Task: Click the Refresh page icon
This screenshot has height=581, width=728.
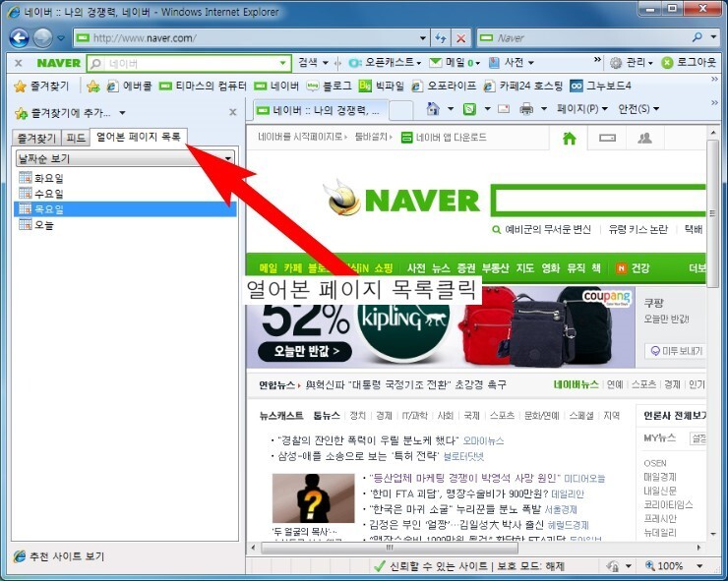Action: tap(441, 38)
